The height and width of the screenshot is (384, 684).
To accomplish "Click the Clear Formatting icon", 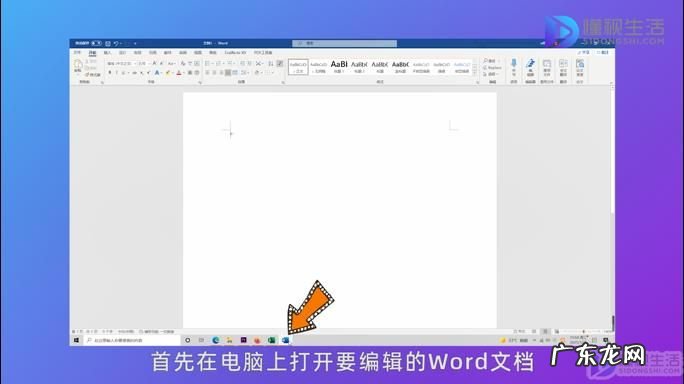I will (183, 64).
